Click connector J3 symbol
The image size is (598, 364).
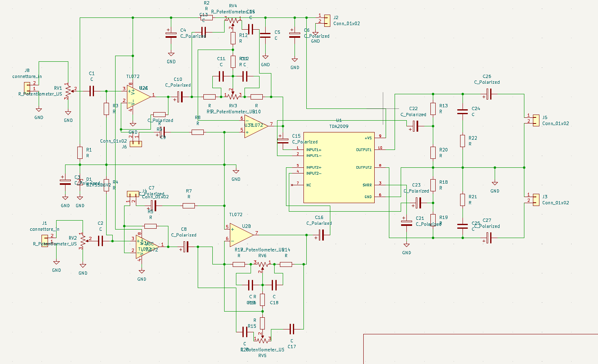point(536,199)
